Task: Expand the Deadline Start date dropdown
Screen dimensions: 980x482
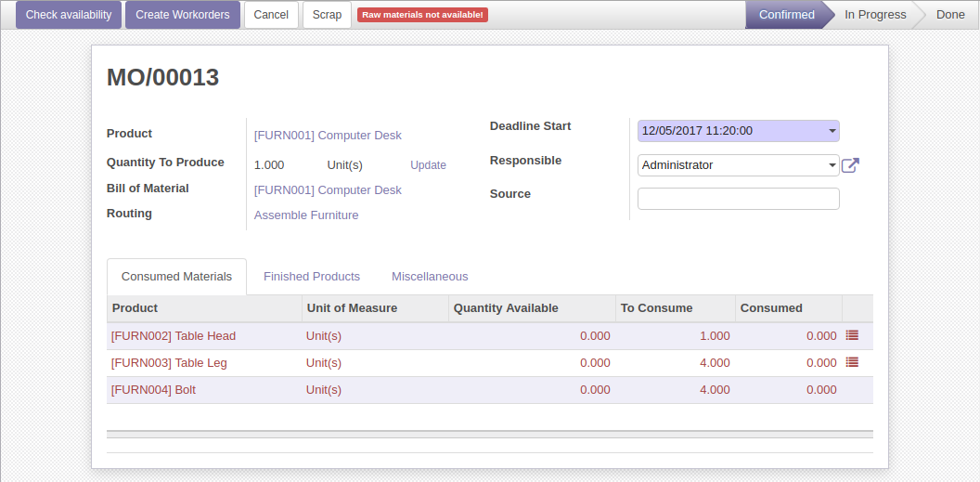Action: click(x=832, y=131)
